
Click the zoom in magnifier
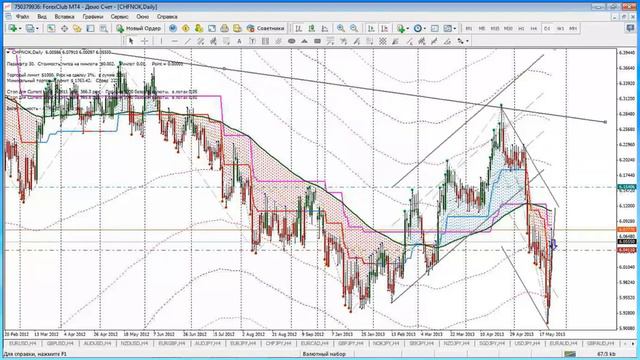click(x=341, y=28)
